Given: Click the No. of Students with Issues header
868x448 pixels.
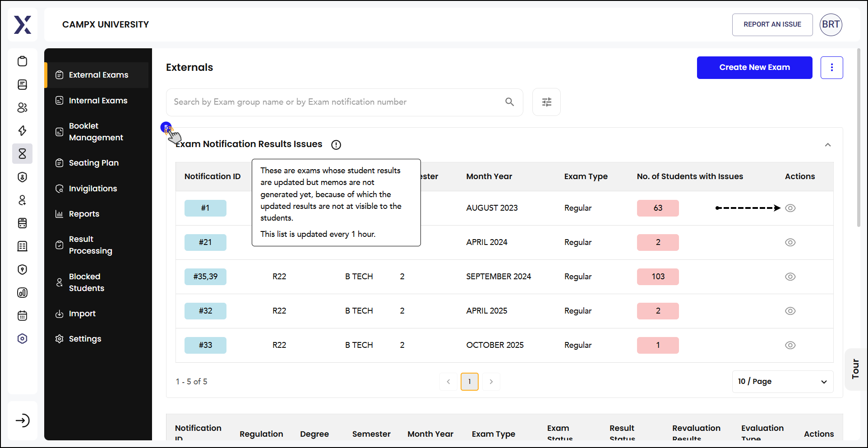Looking at the screenshot, I should [690, 176].
